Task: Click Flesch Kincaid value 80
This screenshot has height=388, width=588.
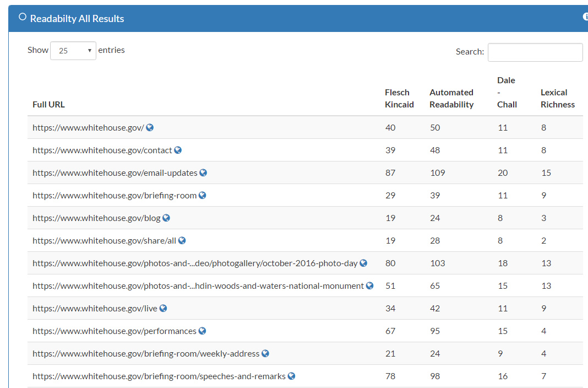Action: (x=390, y=263)
